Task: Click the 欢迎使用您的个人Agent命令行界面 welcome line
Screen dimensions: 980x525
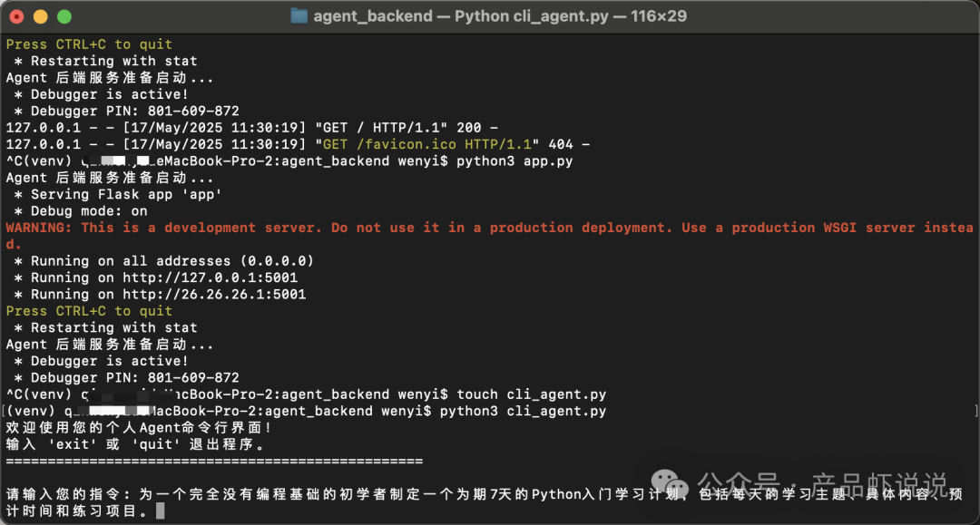Action: point(139,428)
